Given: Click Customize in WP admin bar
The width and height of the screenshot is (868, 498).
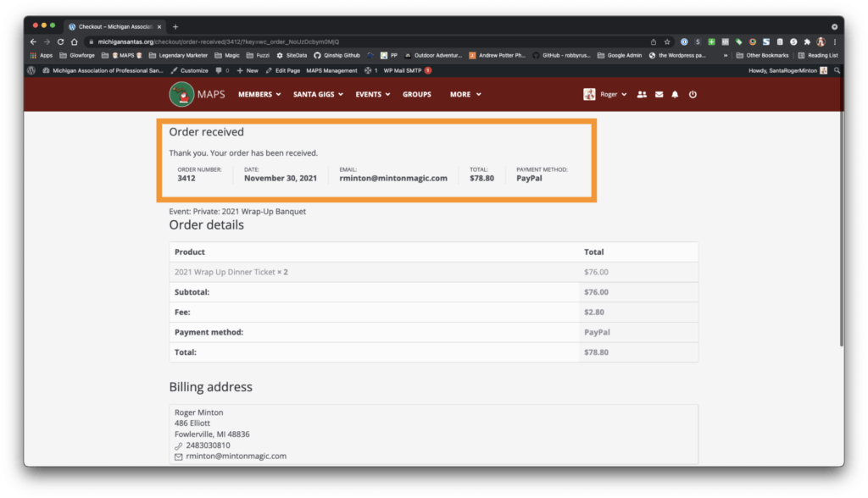Looking at the screenshot, I should (189, 71).
